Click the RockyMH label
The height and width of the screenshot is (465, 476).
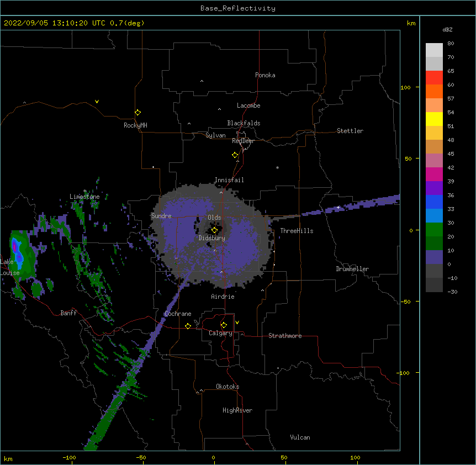[135, 125]
